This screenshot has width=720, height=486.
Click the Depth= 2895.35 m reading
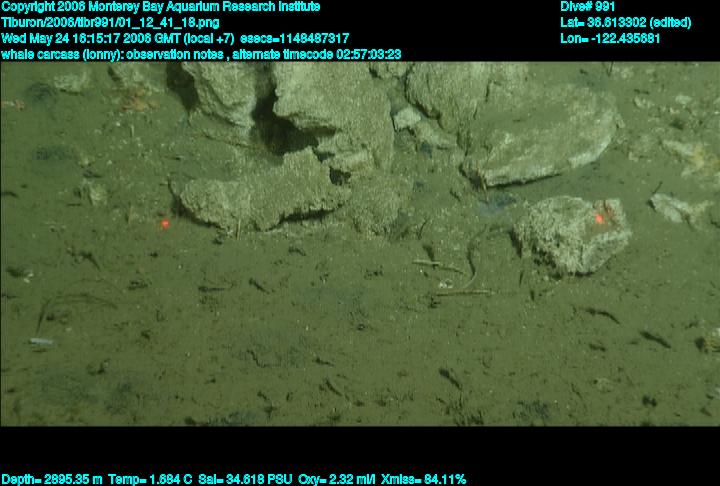(x=52, y=480)
